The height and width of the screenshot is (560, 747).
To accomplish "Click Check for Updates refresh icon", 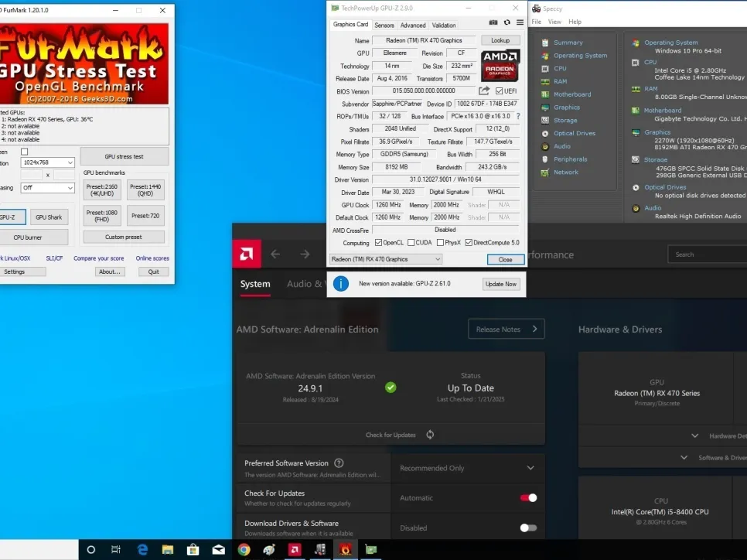I will (430, 435).
